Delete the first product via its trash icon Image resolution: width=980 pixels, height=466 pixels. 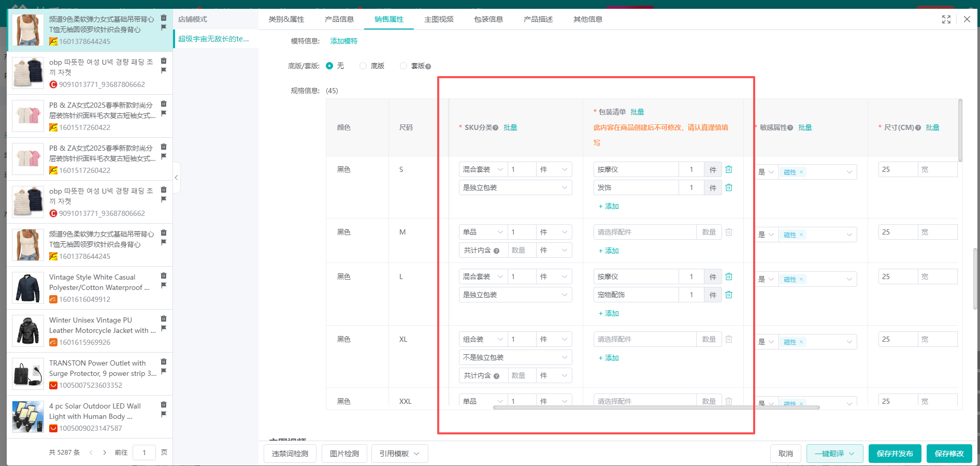pos(164,17)
